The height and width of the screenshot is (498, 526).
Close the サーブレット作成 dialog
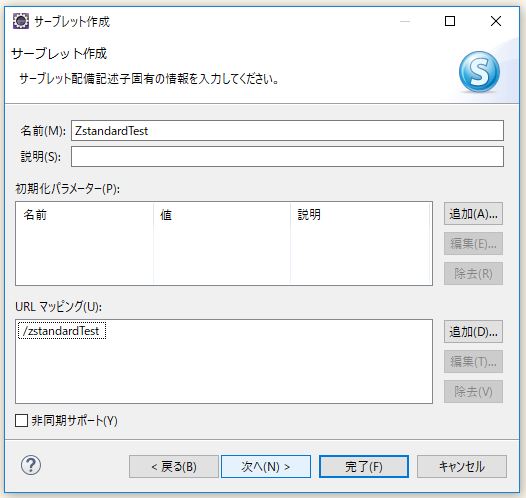pyautogui.click(x=496, y=21)
